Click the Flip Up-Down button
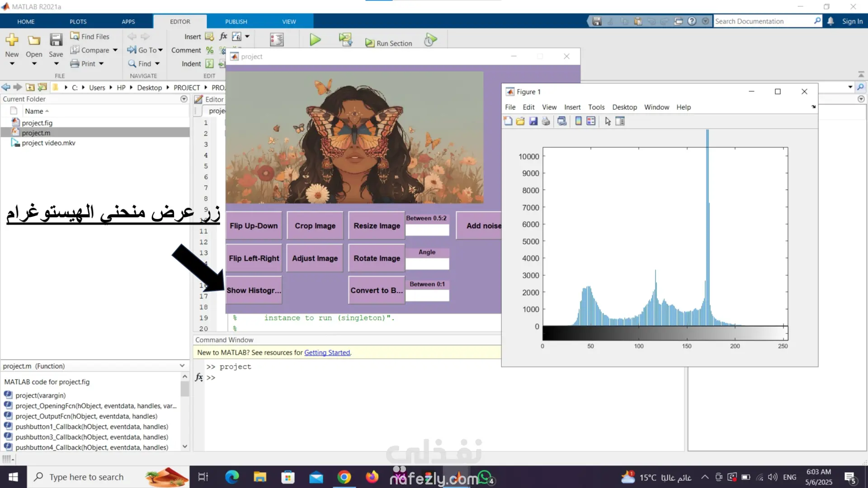Viewport: 868px width, 488px height. tap(254, 225)
